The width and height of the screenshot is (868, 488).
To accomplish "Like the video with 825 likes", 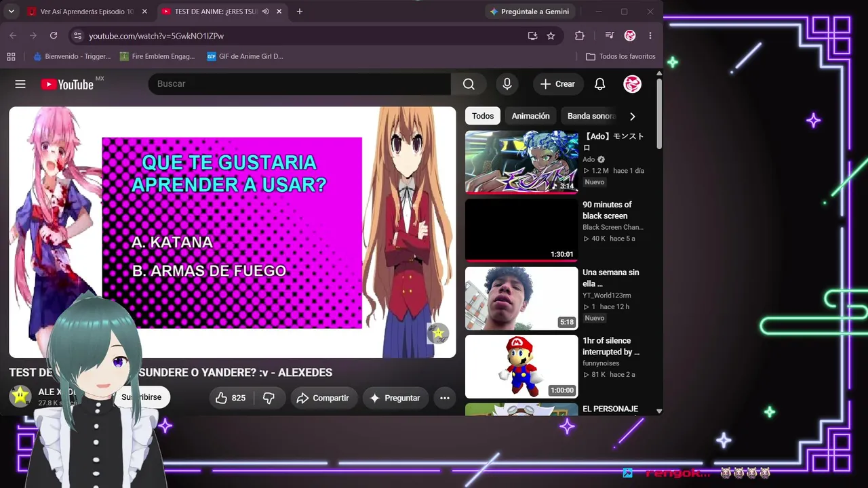I will coord(230,398).
